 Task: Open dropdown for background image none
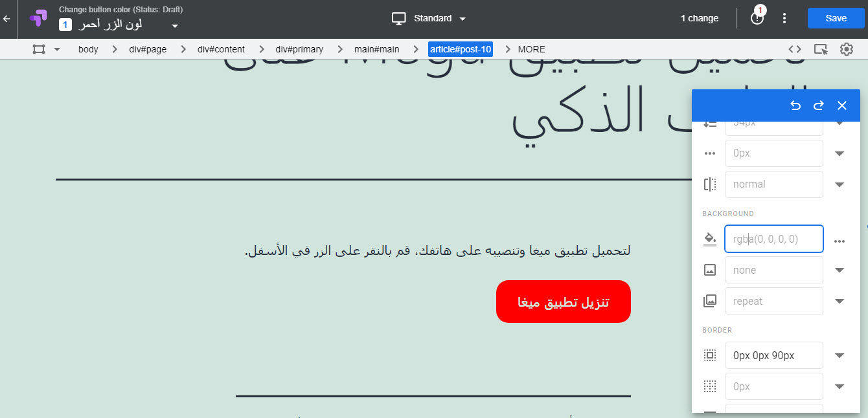pos(839,270)
